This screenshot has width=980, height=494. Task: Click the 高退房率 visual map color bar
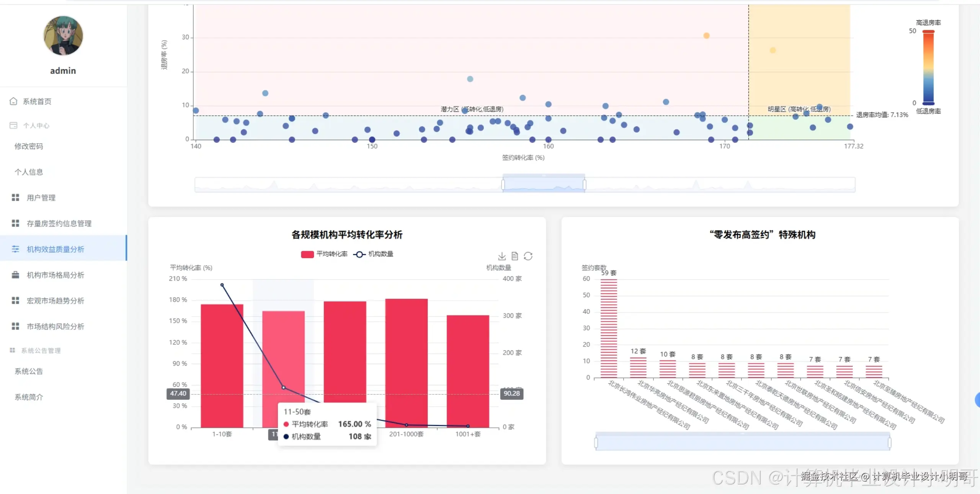(928, 67)
